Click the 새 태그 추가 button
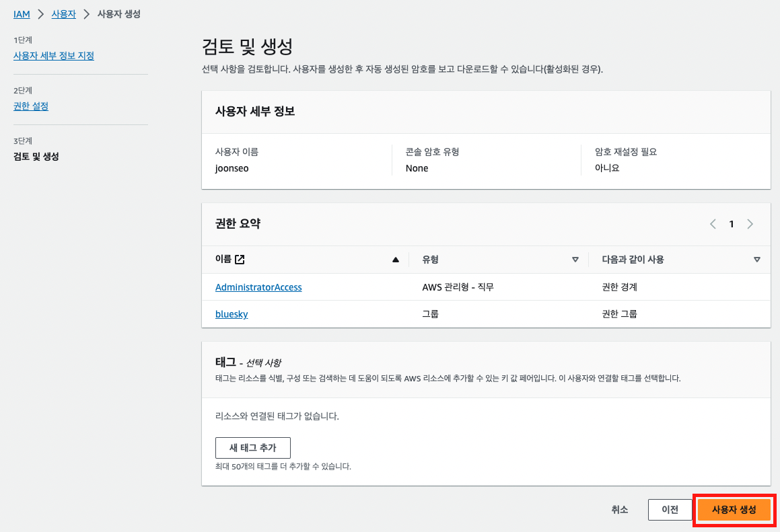Viewport: 780px width, 532px height. click(252, 448)
